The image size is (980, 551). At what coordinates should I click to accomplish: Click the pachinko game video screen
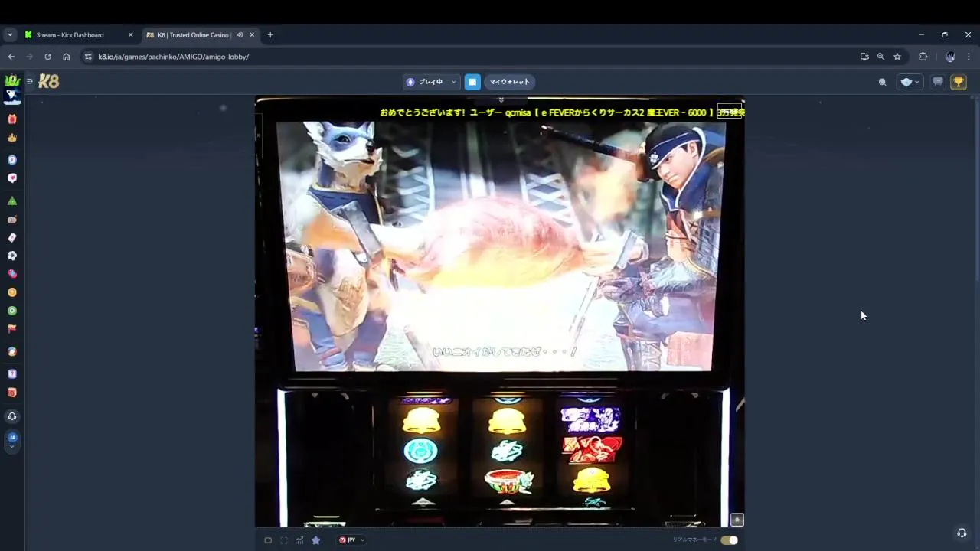pos(503,246)
